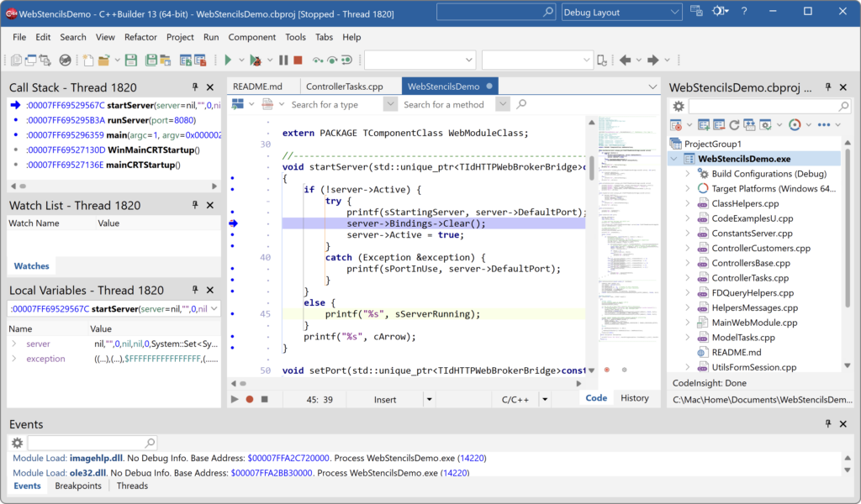Image resolution: width=861 pixels, height=504 pixels.
Task: Switch to the README.md editor tab
Action: click(x=257, y=87)
